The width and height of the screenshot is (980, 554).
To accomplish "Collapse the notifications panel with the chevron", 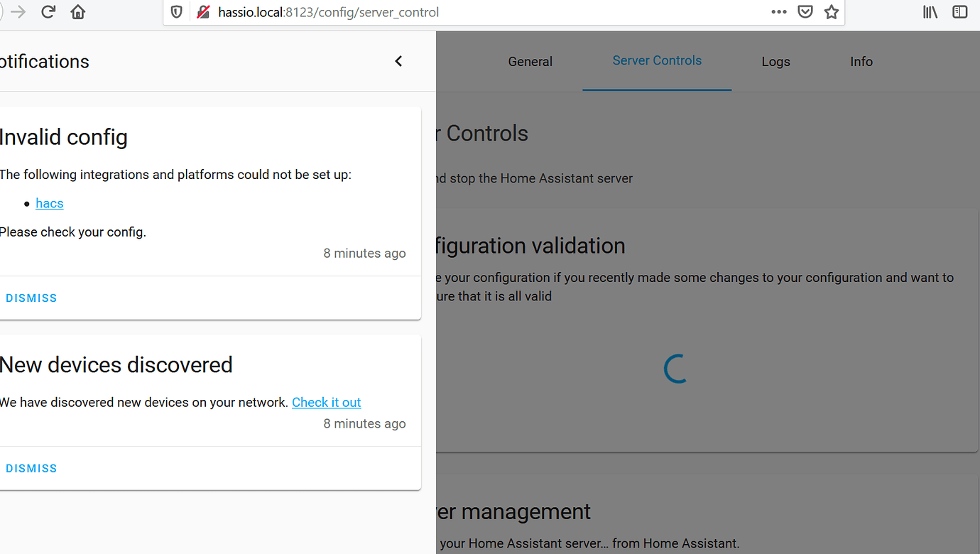I will pos(398,61).
